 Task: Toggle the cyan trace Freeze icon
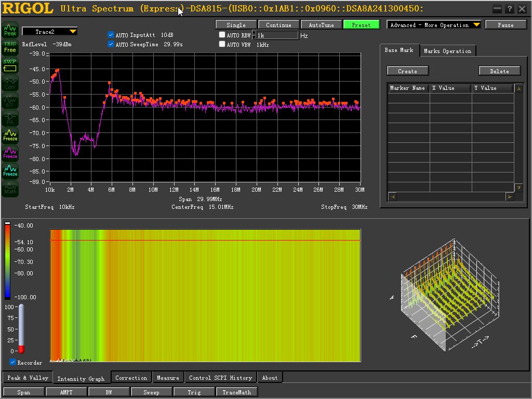pyautogui.click(x=10, y=170)
